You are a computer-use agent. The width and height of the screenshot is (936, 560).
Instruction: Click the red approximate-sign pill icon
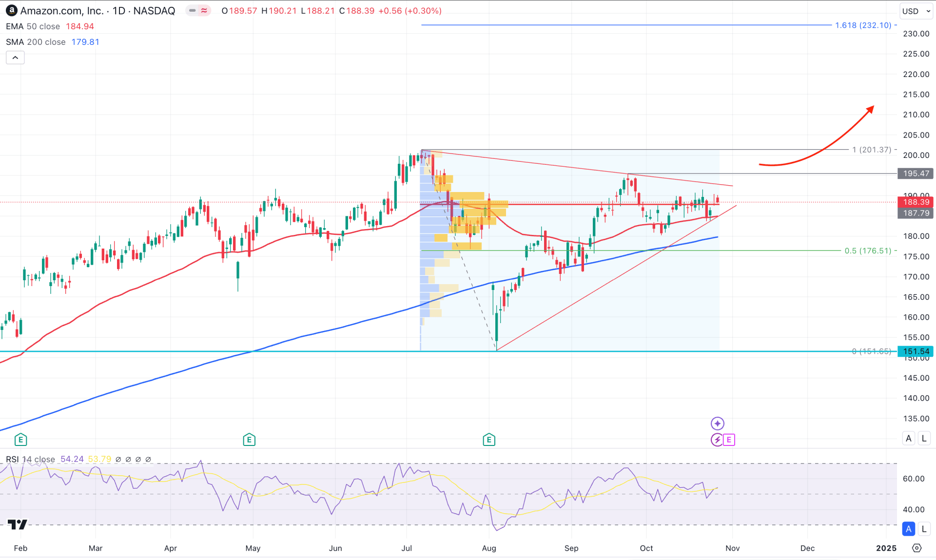(204, 10)
